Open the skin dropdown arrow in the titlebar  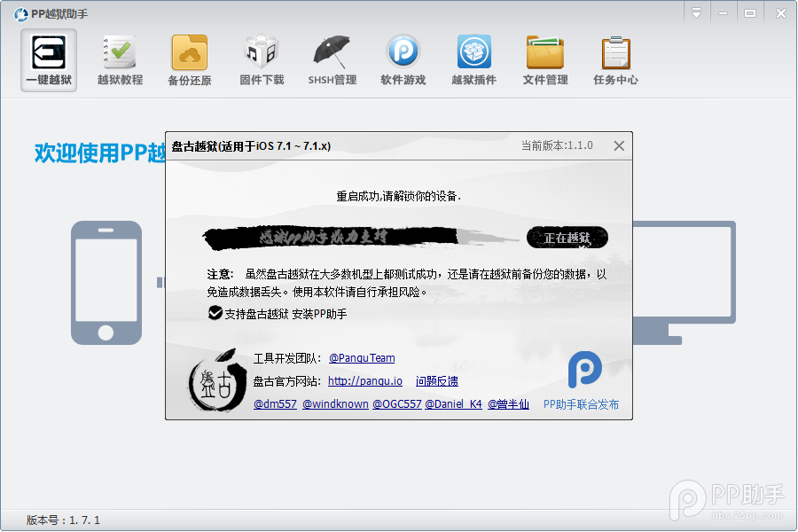tap(696, 13)
